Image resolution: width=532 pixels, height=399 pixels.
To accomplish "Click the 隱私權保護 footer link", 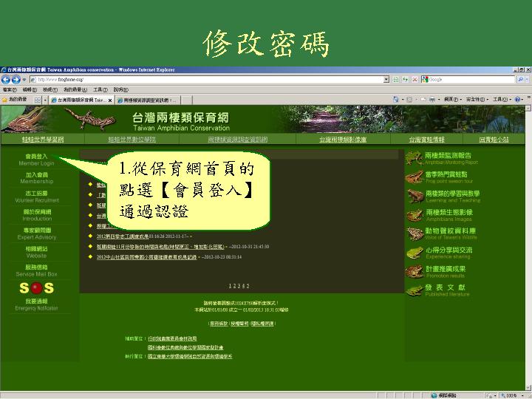I will pyautogui.click(x=262, y=324).
